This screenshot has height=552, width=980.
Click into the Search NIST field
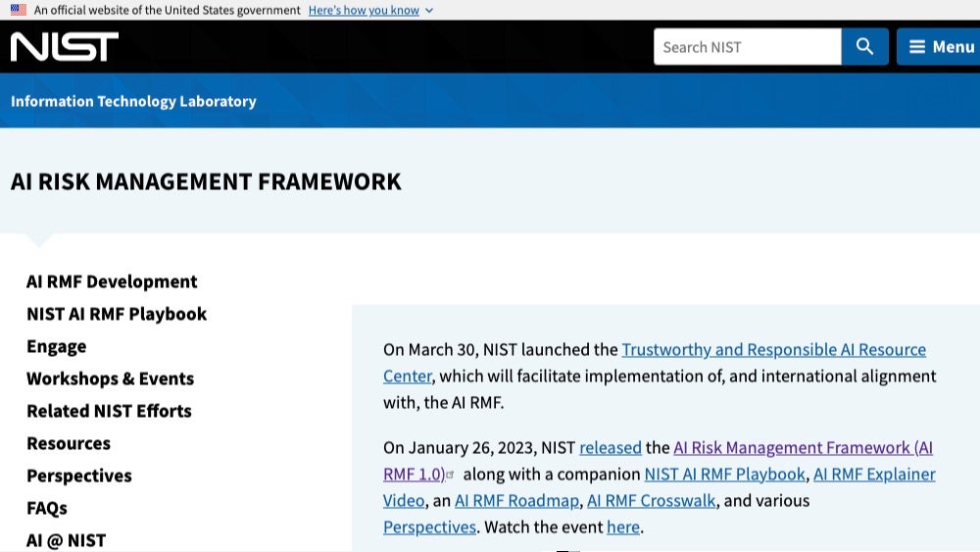(x=747, y=47)
